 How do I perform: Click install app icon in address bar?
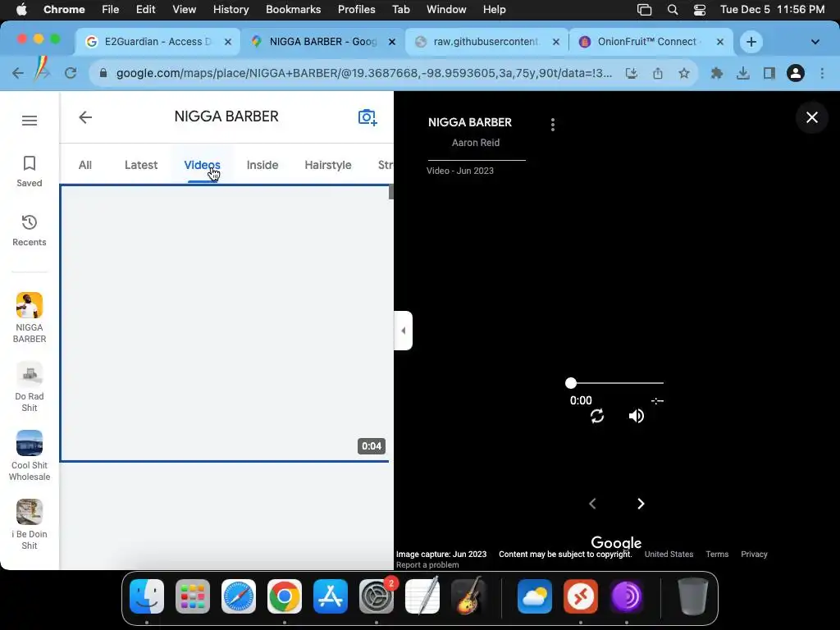click(x=632, y=73)
